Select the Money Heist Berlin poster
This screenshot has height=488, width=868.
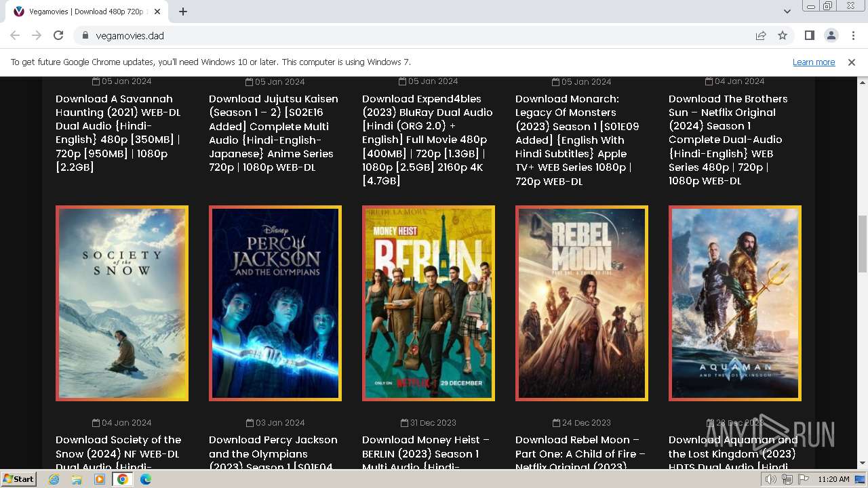429,303
